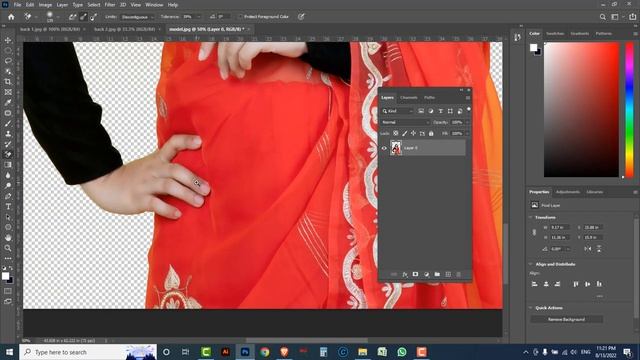Image resolution: width=640 pixels, height=360 pixels.
Task: Toggle lock transparent pixels
Action: [396, 133]
